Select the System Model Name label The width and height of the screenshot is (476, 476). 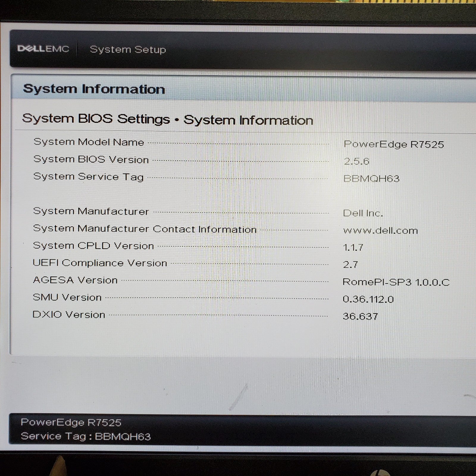[x=89, y=142]
